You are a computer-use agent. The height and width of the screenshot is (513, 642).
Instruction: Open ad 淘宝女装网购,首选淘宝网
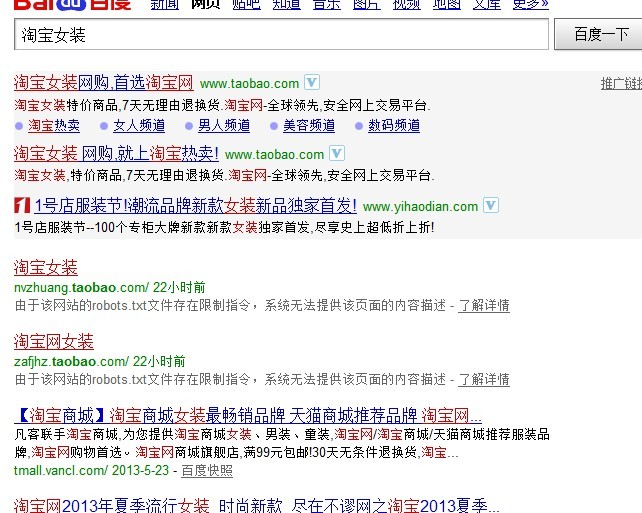point(104,83)
